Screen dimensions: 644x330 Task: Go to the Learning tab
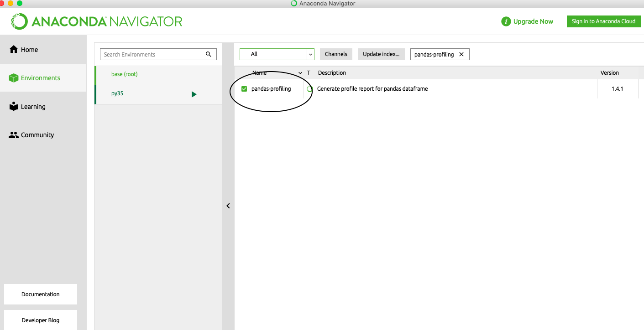tap(43, 106)
